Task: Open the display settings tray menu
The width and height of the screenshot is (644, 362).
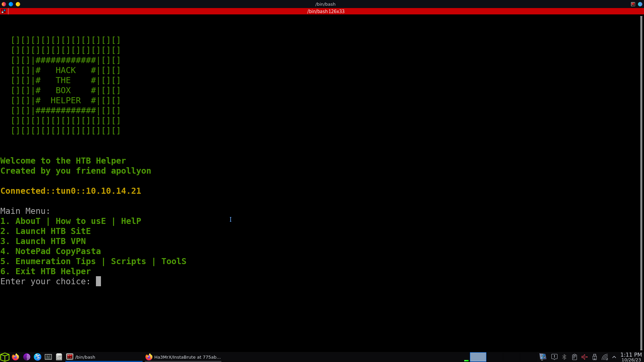Action: pos(543,357)
